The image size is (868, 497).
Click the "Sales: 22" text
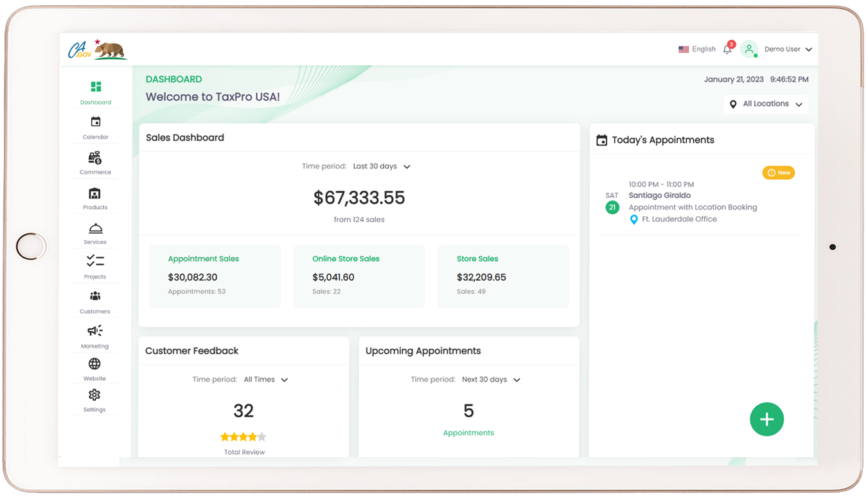pyautogui.click(x=326, y=292)
